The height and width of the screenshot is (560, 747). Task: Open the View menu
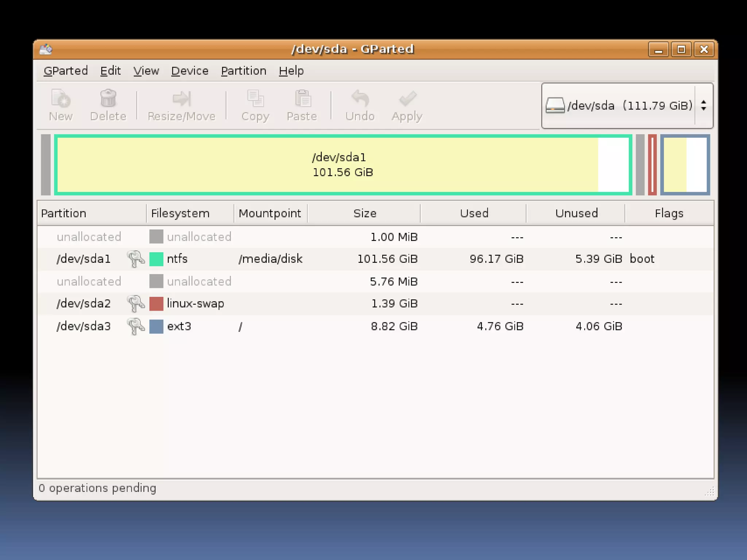(146, 71)
